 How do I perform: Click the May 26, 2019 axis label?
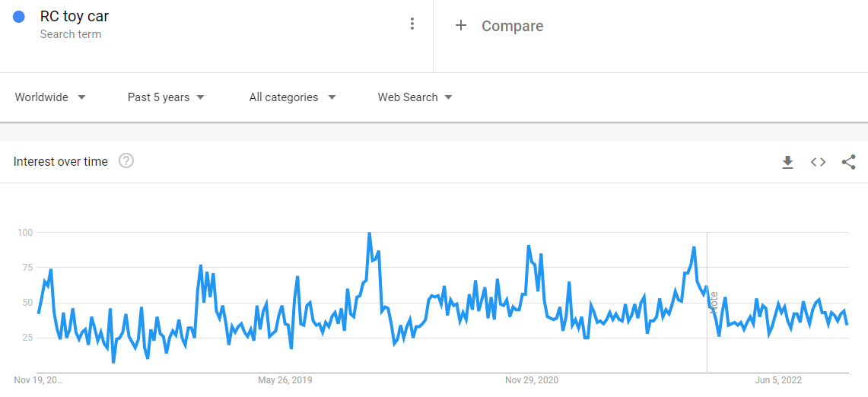click(x=285, y=380)
